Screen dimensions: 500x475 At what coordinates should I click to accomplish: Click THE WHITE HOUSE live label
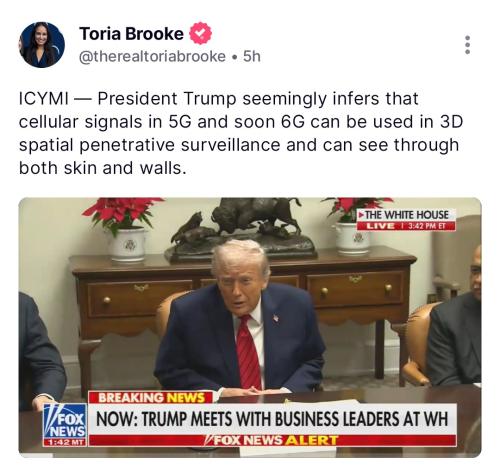click(x=406, y=215)
